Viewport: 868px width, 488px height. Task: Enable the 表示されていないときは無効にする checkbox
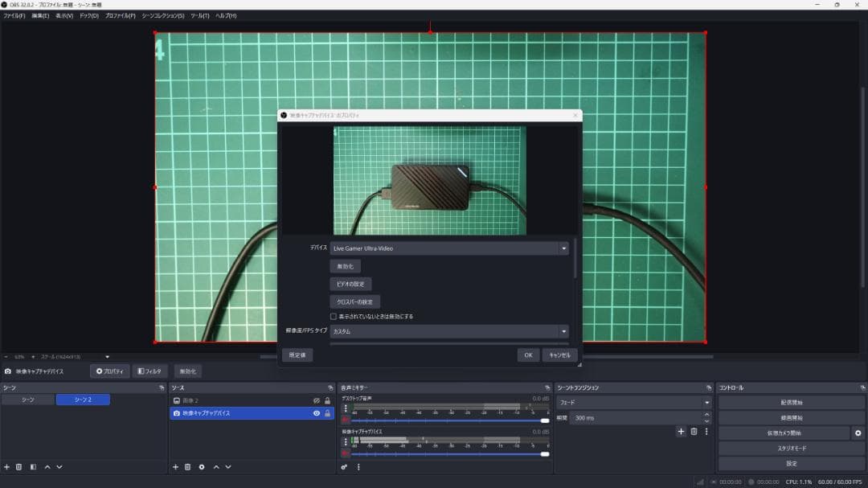coord(334,317)
